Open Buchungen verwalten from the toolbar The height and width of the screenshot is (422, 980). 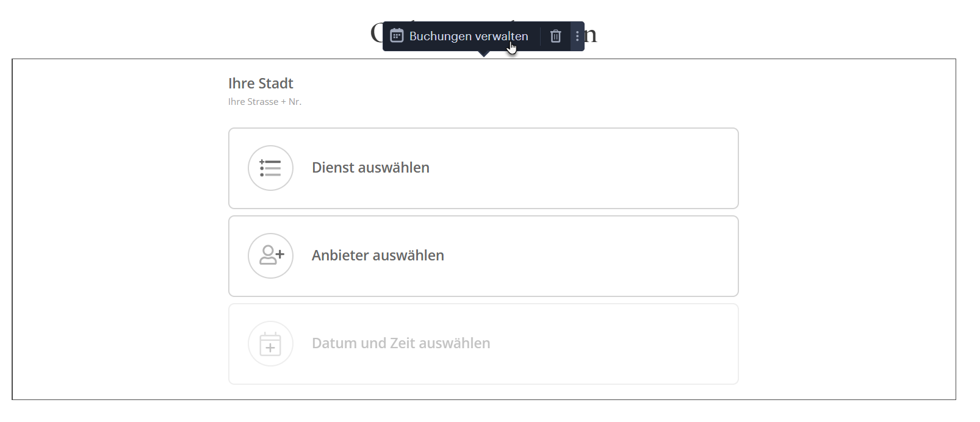click(x=468, y=36)
